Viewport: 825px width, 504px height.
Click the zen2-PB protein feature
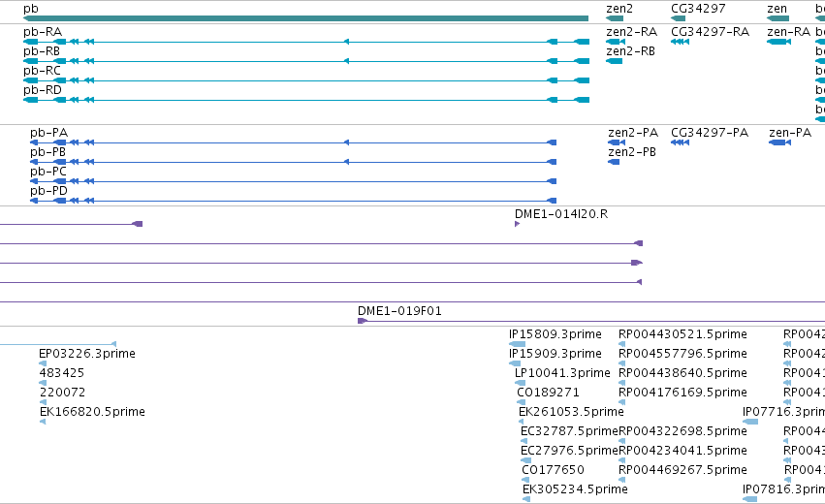pos(614,162)
